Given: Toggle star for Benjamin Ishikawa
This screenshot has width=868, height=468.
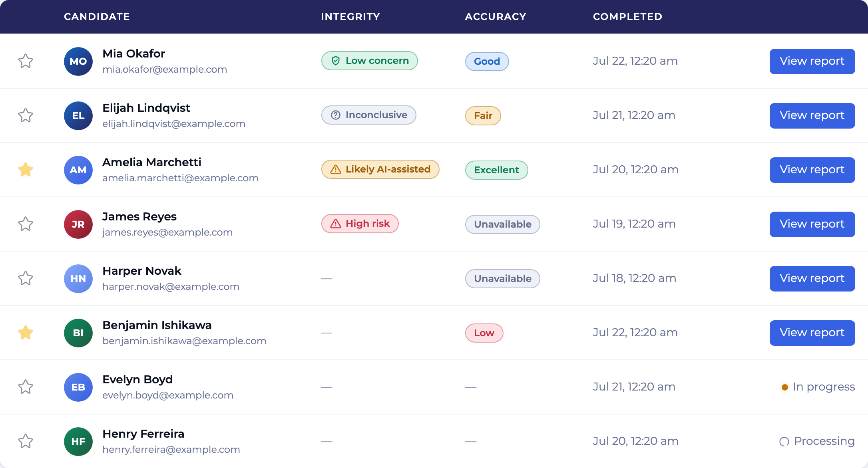Looking at the screenshot, I should 26,333.
